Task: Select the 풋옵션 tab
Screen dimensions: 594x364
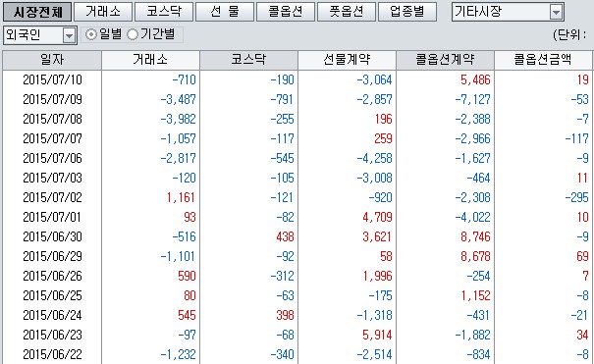Action: 347,12
